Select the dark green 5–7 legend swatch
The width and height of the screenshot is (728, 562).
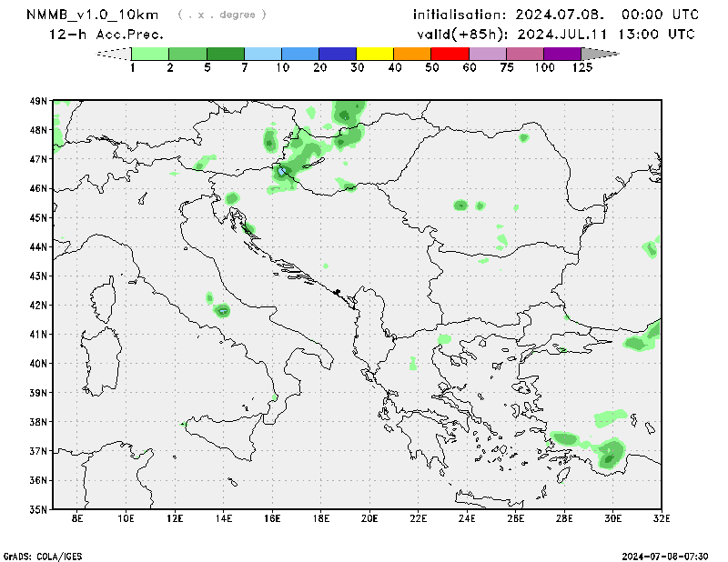226,55
